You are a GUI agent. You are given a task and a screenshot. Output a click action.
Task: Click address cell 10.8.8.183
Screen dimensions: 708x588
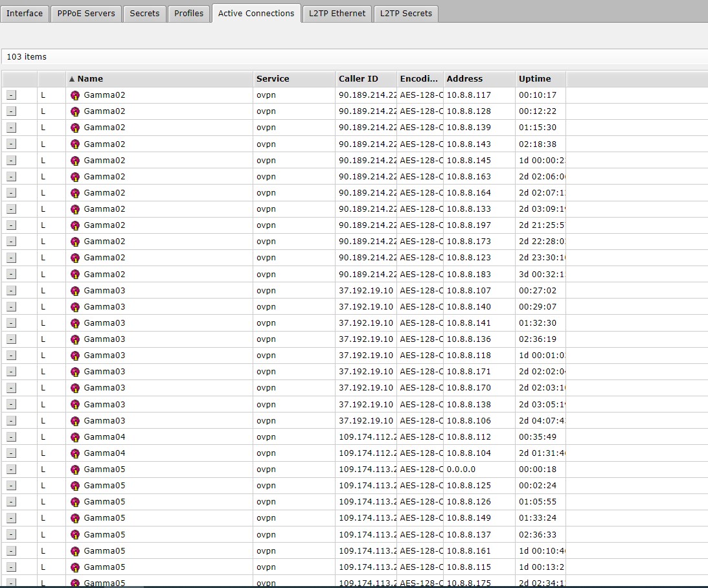(x=469, y=274)
